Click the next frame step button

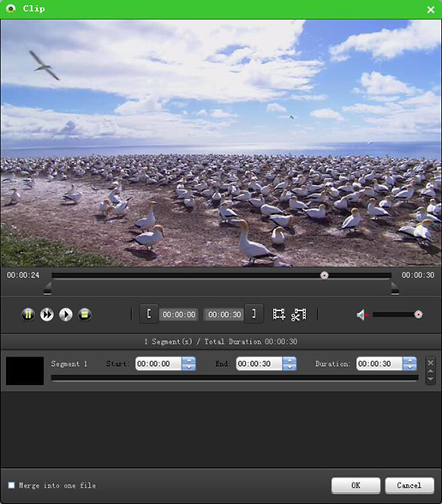pos(66,315)
